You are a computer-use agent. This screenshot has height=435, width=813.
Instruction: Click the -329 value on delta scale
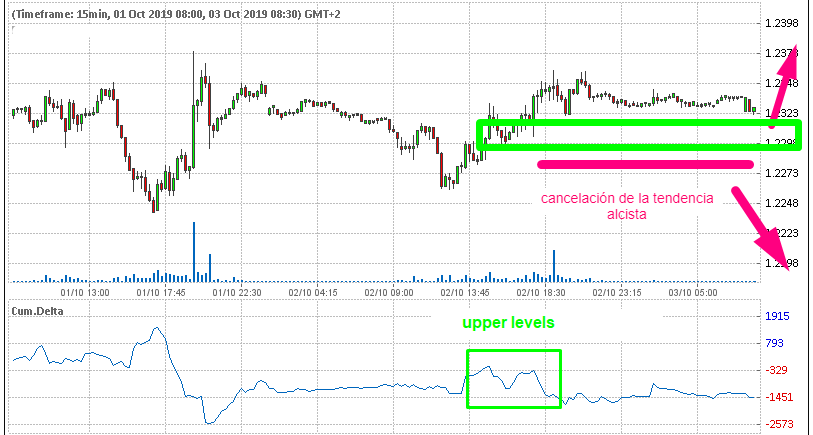[778, 370]
